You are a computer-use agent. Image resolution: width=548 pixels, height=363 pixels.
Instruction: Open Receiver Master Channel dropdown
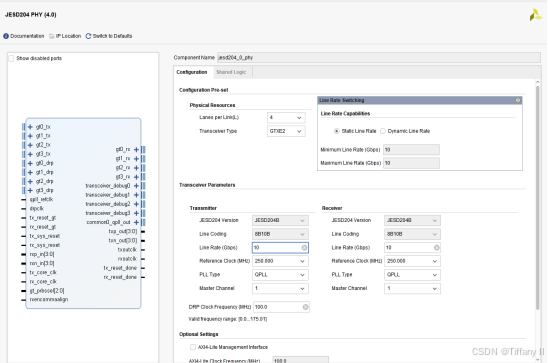412,289
